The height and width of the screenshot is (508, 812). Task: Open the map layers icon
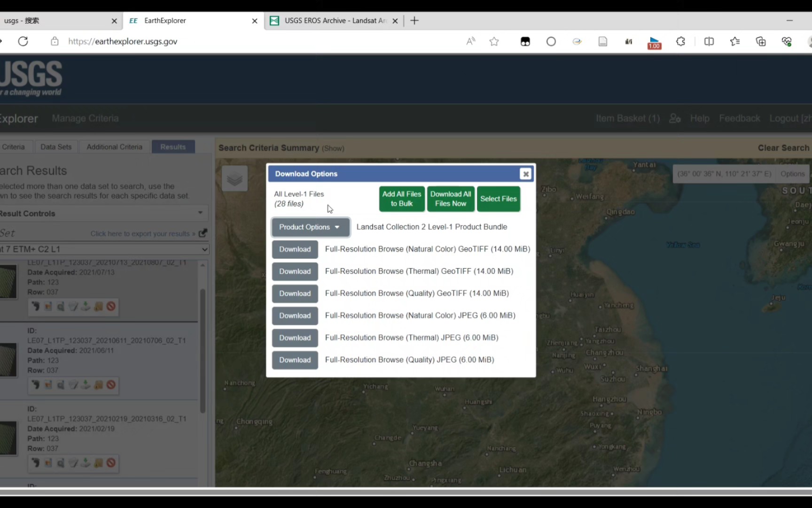pyautogui.click(x=234, y=178)
